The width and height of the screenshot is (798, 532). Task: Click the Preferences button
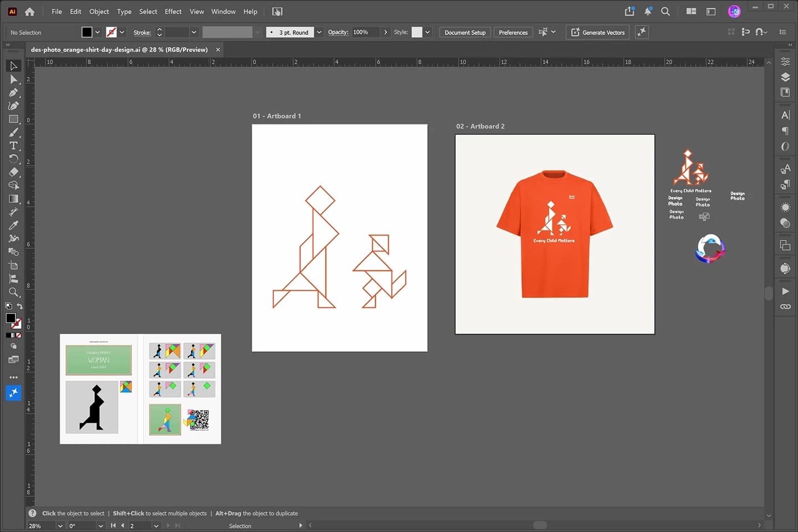(513, 32)
